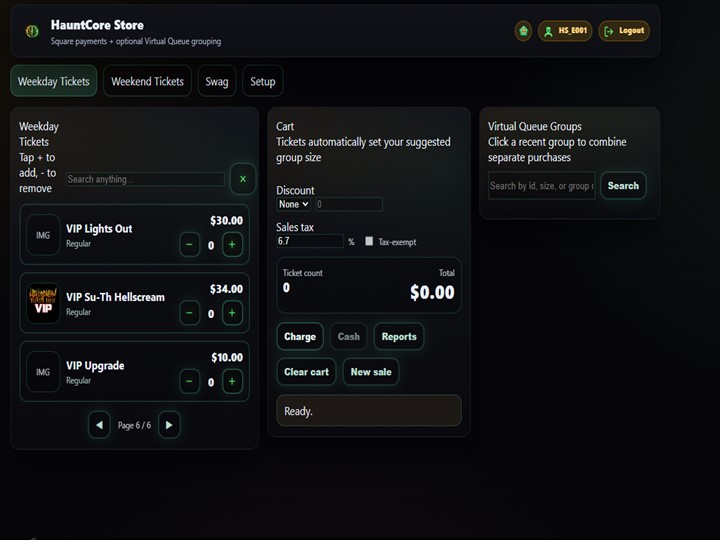Click the Clear cart button

coord(306,372)
